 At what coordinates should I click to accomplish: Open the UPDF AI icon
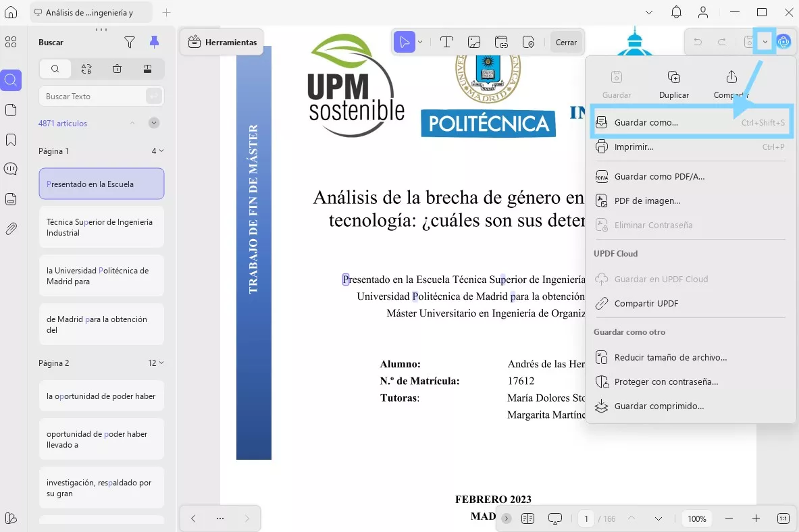(783, 43)
